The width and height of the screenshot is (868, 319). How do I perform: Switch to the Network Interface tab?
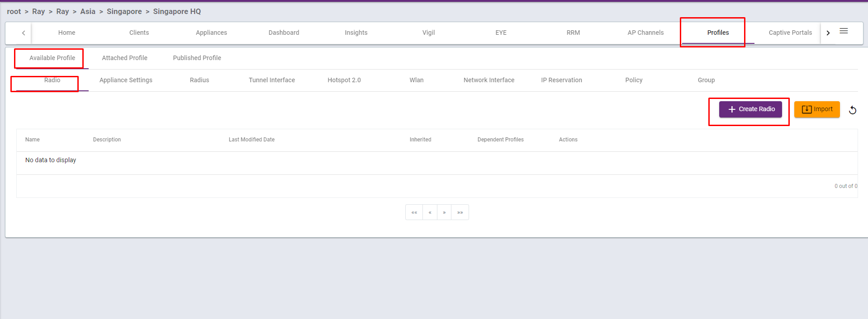(x=489, y=80)
